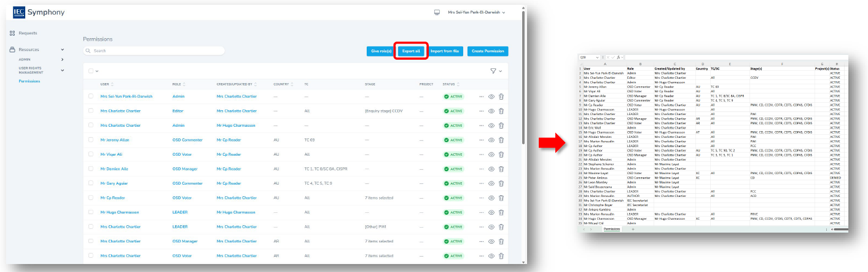Add a new sheet in the Excel workbook
Screen dimensions: 868x272
(633, 229)
